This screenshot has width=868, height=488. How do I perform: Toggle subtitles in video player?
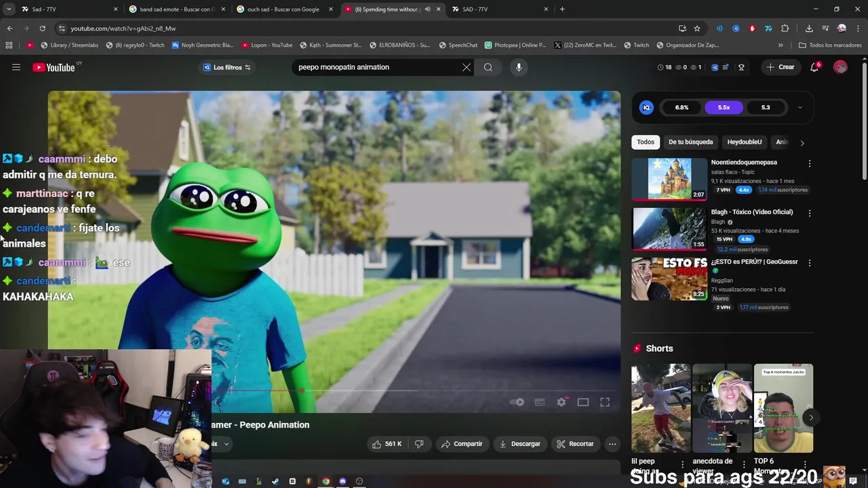(x=540, y=402)
